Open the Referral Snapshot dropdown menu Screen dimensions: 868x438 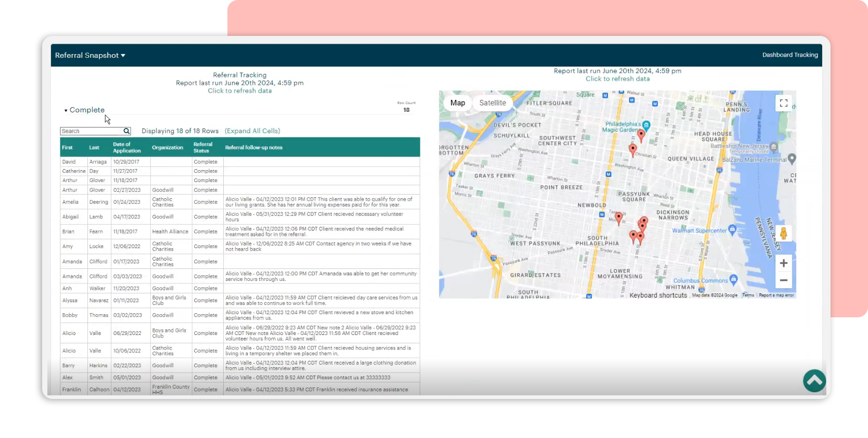coord(90,55)
